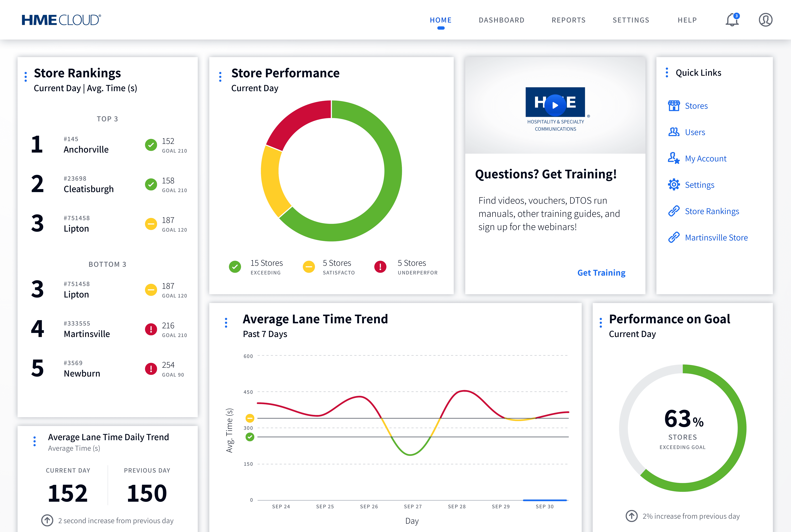Select the Newburn store name
This screenshot has width=791, height=532.
tap(82, 374)
